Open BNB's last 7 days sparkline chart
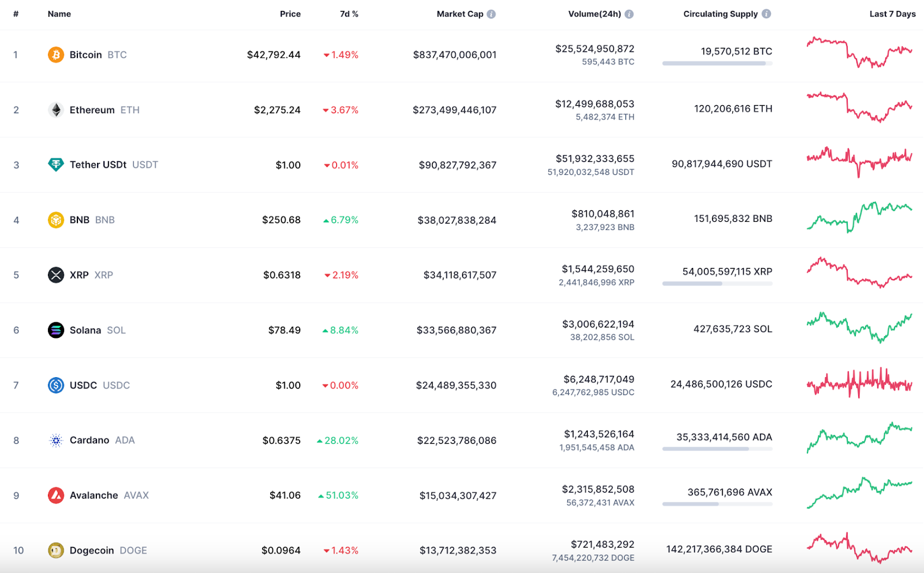 click(859, 217)
